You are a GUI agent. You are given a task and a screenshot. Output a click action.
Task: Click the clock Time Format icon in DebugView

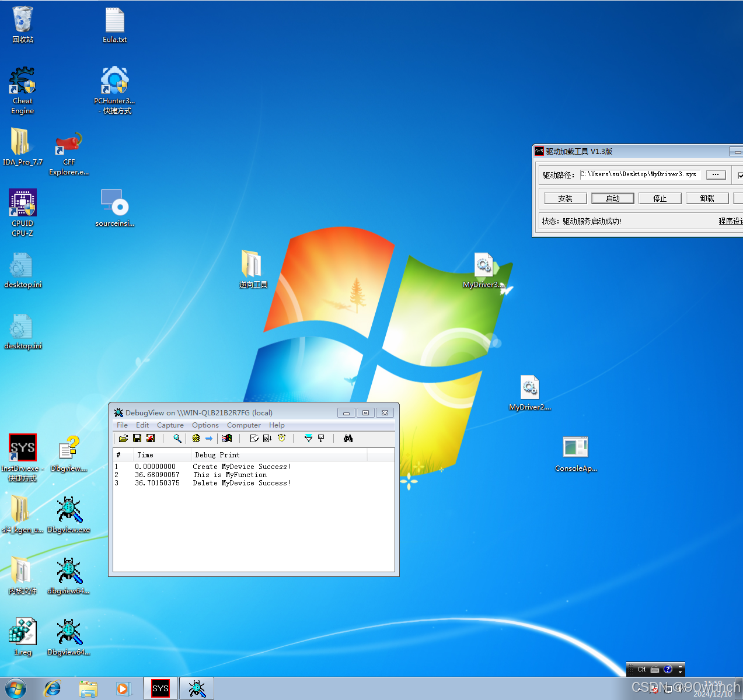tap(281, 439)
